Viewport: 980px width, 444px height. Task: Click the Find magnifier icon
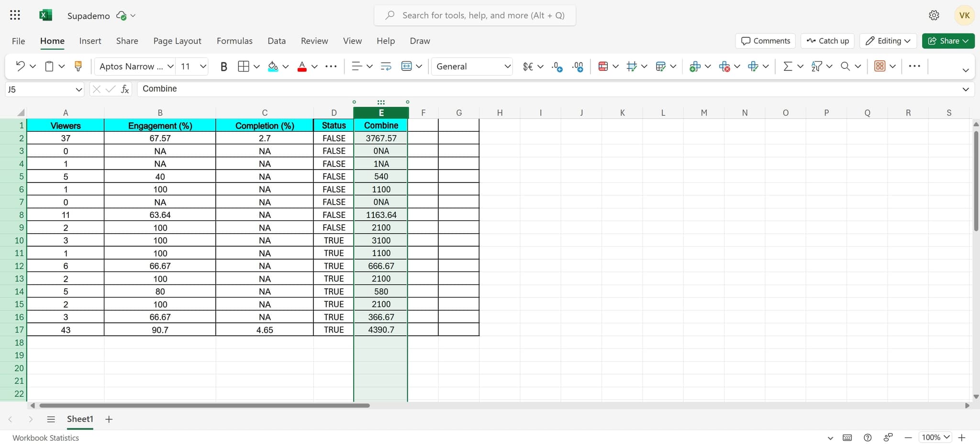(846, 66)
